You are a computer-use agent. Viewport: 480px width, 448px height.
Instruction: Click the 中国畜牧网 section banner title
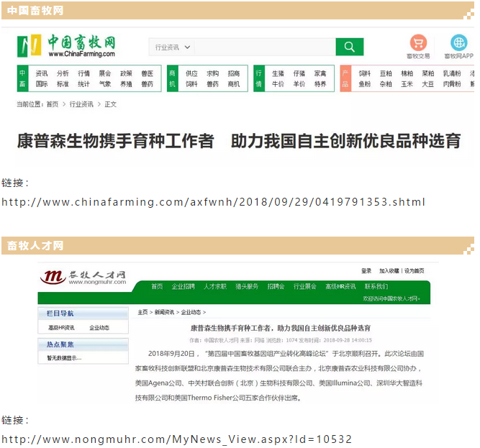point(35,10)
